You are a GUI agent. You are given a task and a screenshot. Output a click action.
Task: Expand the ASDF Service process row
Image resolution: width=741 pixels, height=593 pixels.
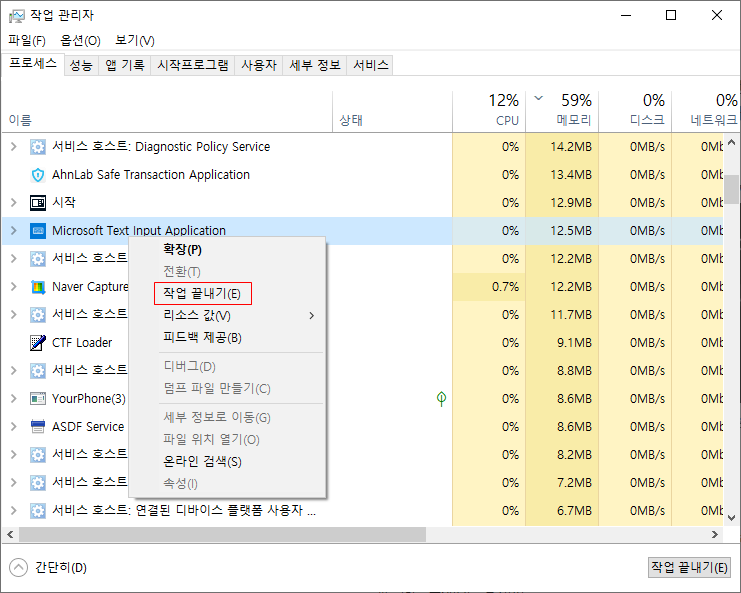(14, 427)
